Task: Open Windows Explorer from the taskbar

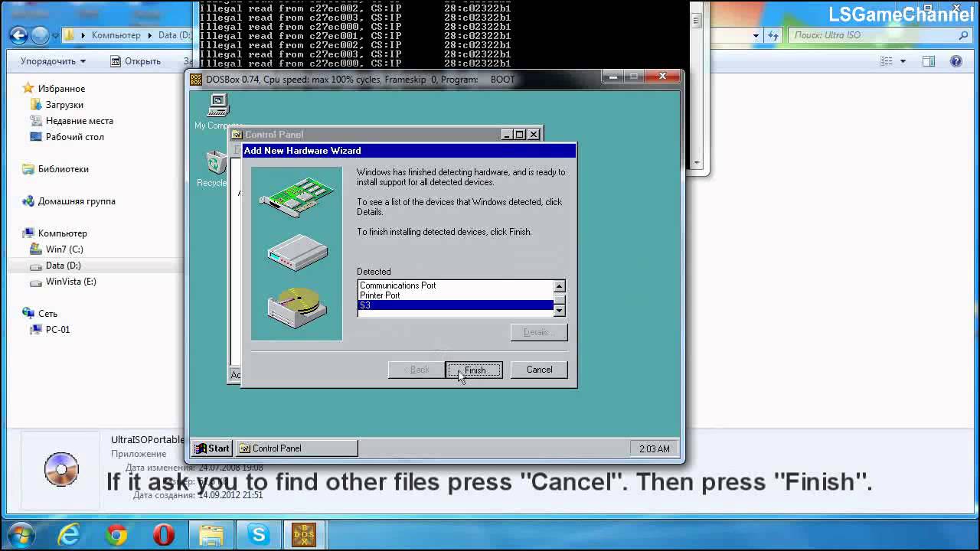Action: point(211,534)
